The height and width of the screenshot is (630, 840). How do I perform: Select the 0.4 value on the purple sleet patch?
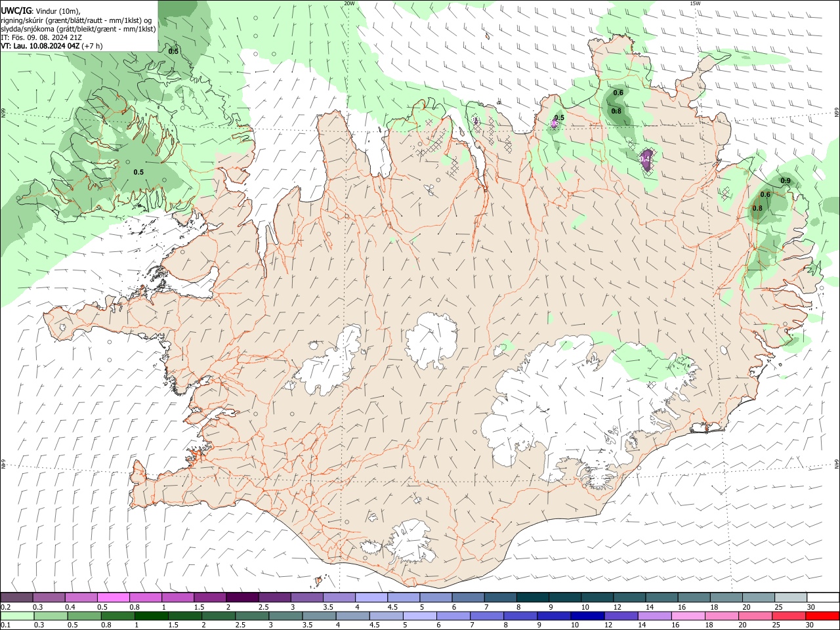point(644,158)
